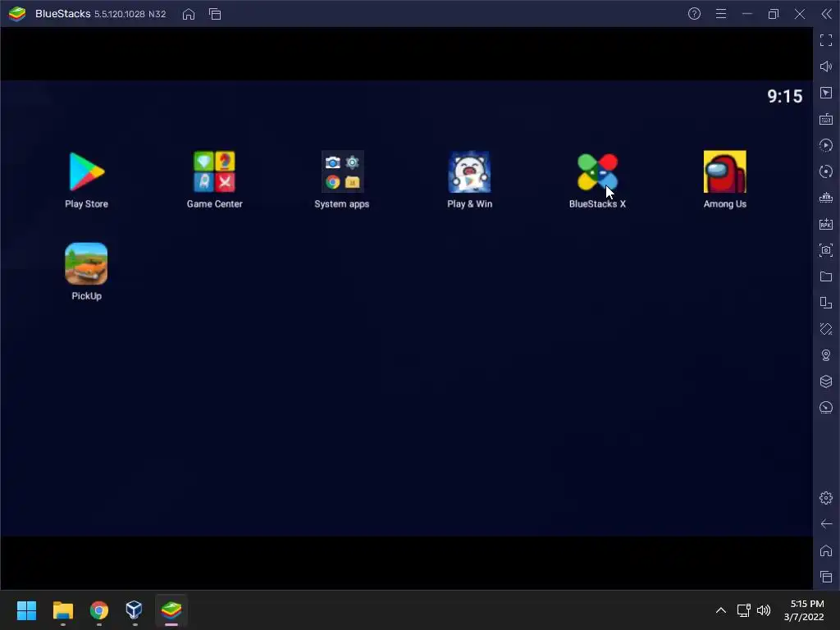
Task: Open BlueStacks help question mark
Action: tap(694, 14)
